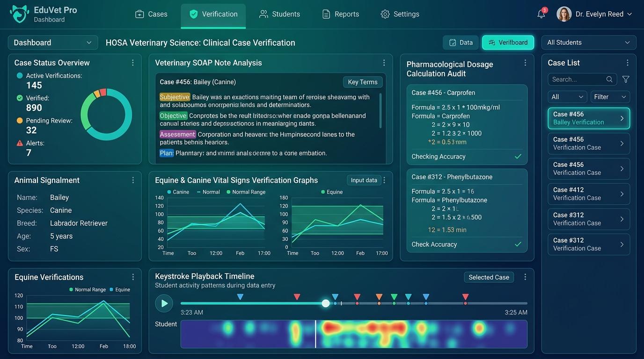Open the Students tab
This screenshot has width=644, height=359.
click(x=279, y=14)
